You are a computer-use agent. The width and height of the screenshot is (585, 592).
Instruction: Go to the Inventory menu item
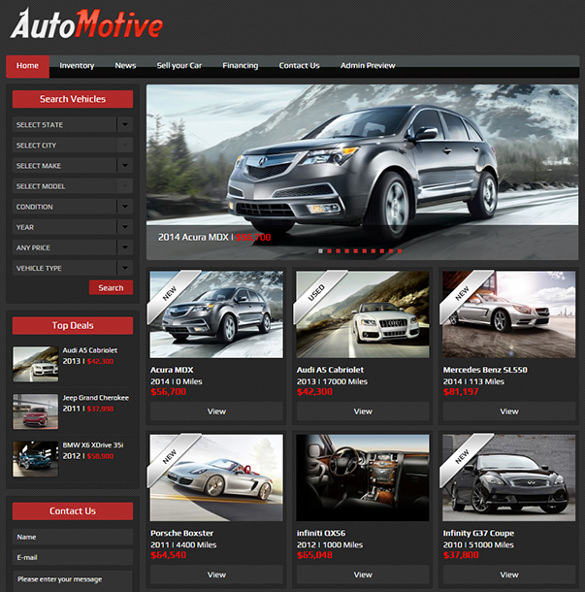point(77,66)
